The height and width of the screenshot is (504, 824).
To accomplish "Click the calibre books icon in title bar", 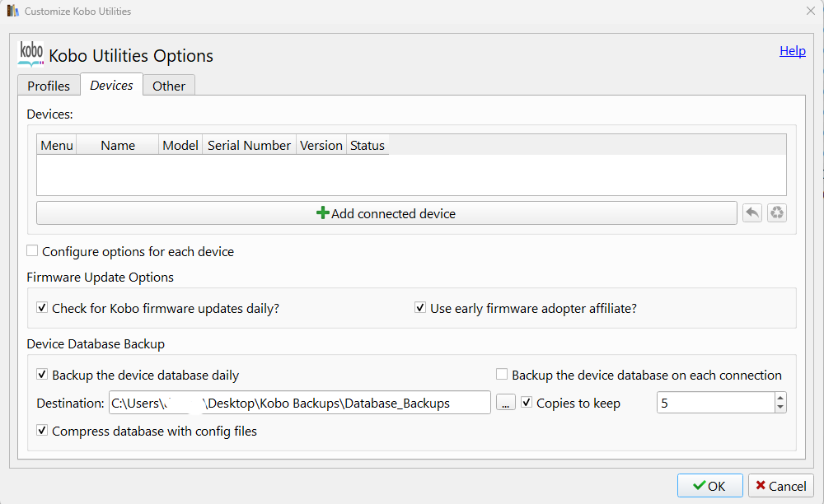I will pos(12,12).
